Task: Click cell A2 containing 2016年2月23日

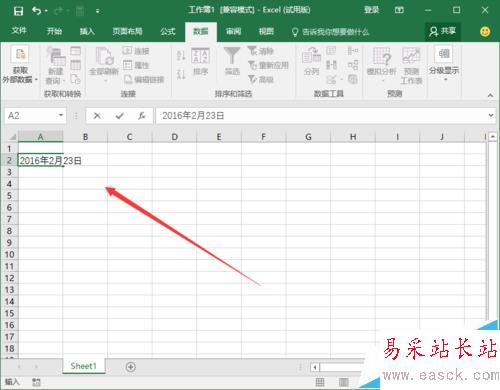Action: 40,160
